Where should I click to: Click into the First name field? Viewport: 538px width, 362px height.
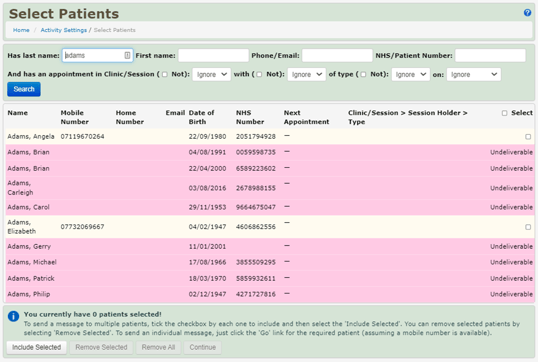[x=213, y=56]
